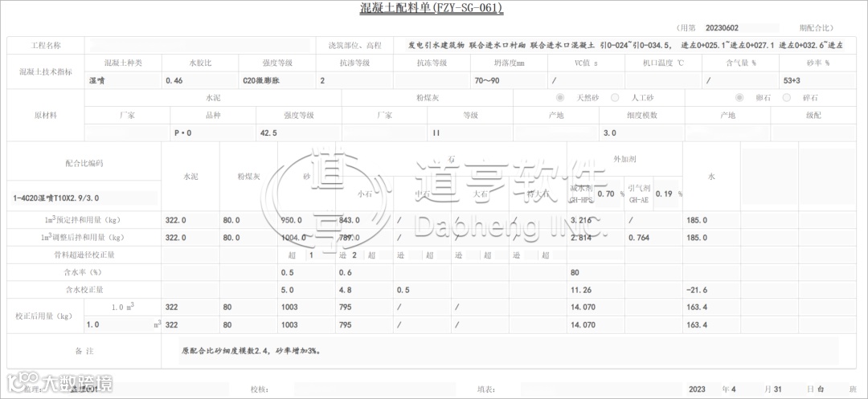Edit the 砂率 value 53+3
Image resolution: width=868 pixels, height=399 pixels.
point(817,81)
